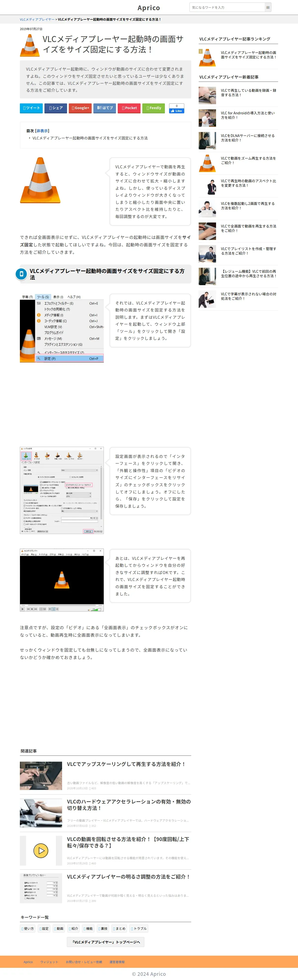The image size is (298, 980).
Task: Open 動画のアスペクト比を変更 article
Action: click(249, 183)
